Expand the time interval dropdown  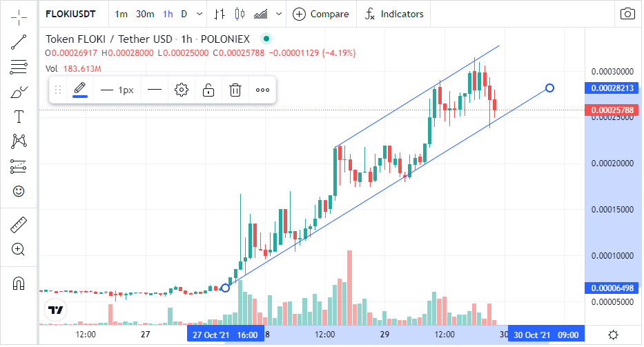199,14
